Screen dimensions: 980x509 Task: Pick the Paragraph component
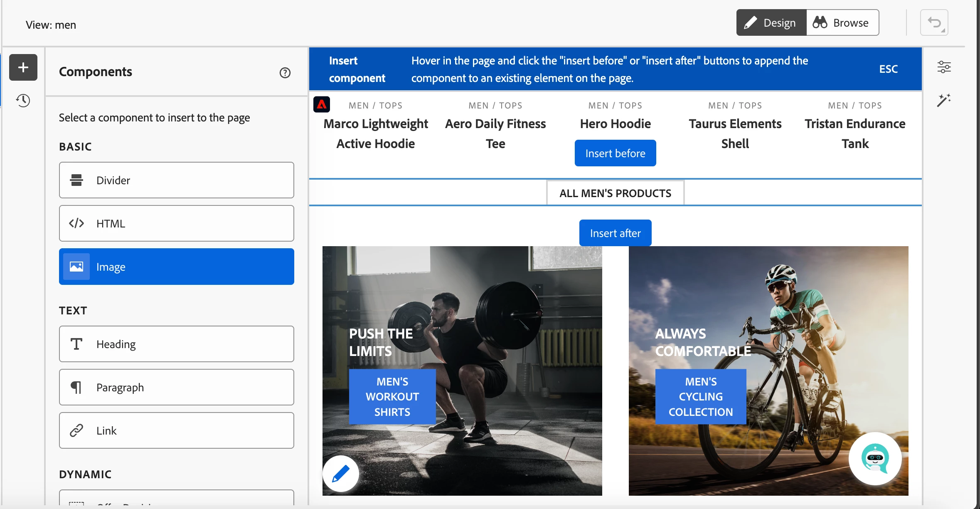(x=176, y=387)
